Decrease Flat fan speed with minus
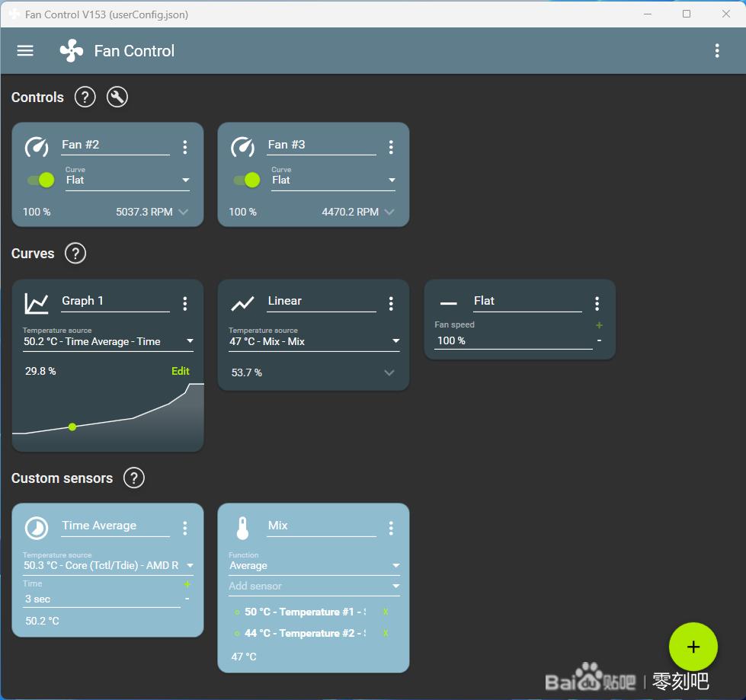This screenshot has width=746, height=700. 600,340
